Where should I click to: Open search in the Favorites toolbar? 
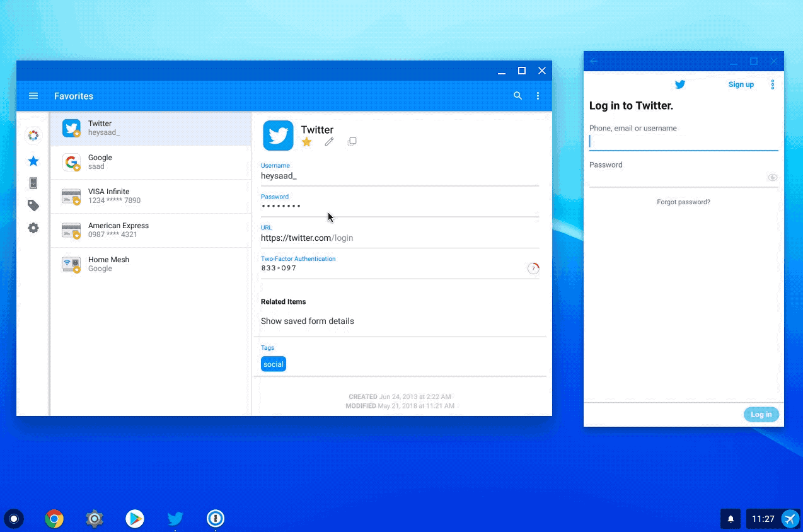[517, 96]
